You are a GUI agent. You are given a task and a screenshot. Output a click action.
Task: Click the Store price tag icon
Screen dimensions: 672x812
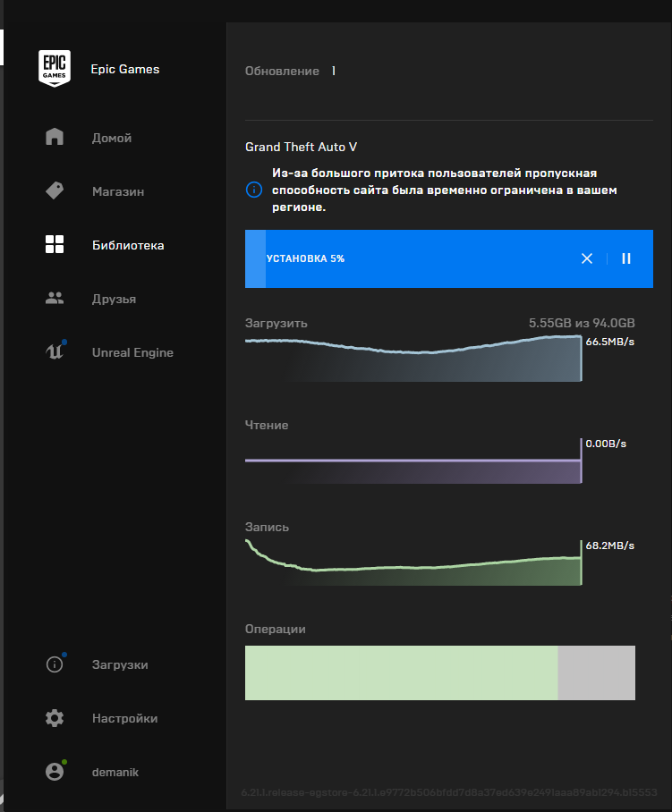tap(55, 191)
